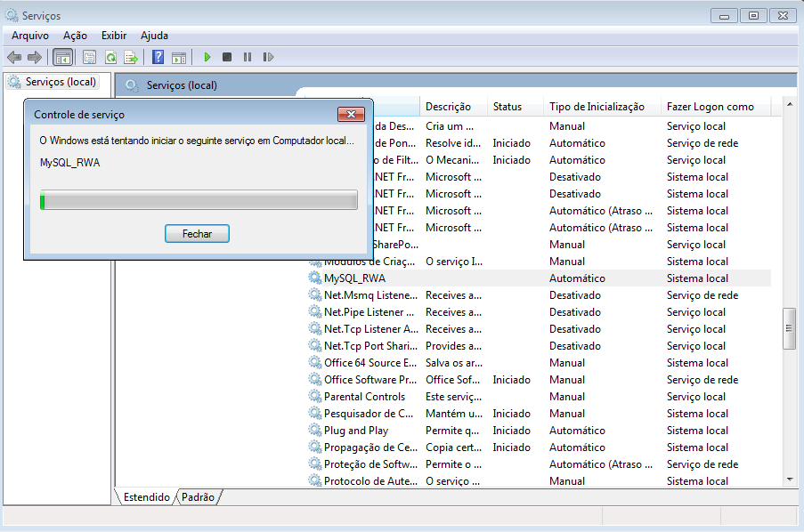Click the service start progress bar
This screenshot has width=804, height=532.
point(199,200)
